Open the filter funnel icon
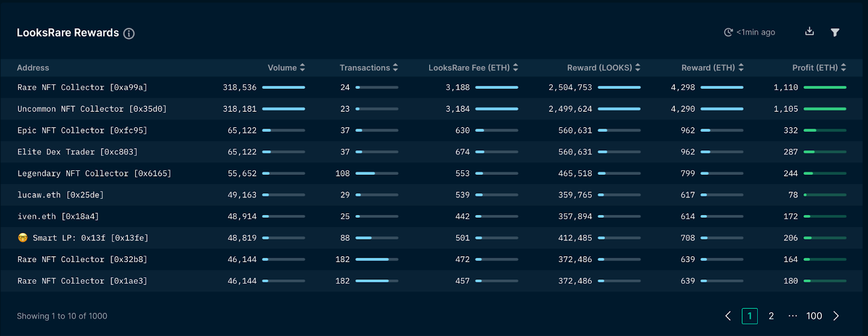The height and width of the screenshot is (336, 868). click(835, 33)
